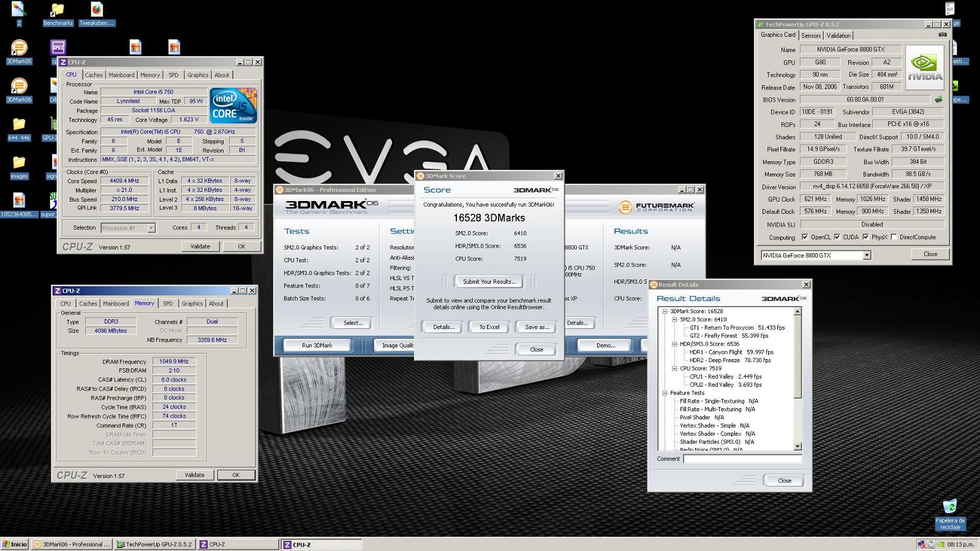980x551 pixels.
Task: Toggle the PhysX checkbox in GPU-Z
Action: tap(865, 237)
